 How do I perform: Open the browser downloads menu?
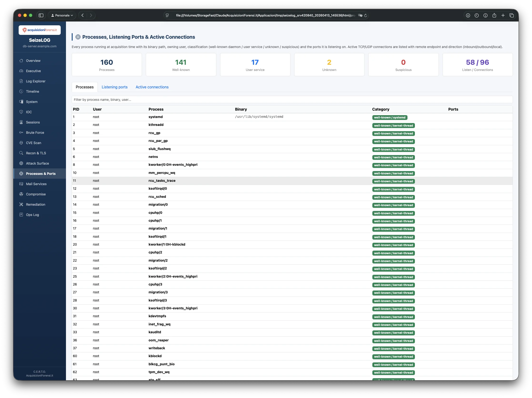(x=468, y=15)
